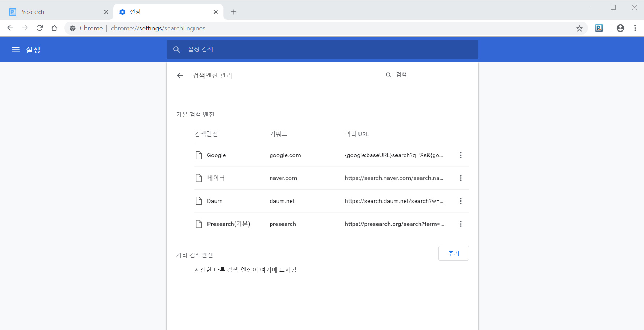The width and height of the screenshot is (644, 330).
Task: Open more actions for Google row
Action: point(461,155)
